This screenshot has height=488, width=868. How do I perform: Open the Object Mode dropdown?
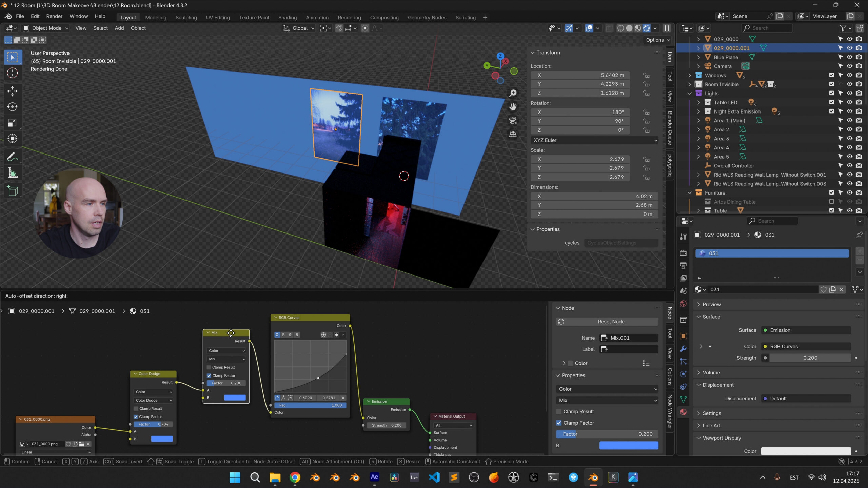pyautogui.click(x=46, y=28)
